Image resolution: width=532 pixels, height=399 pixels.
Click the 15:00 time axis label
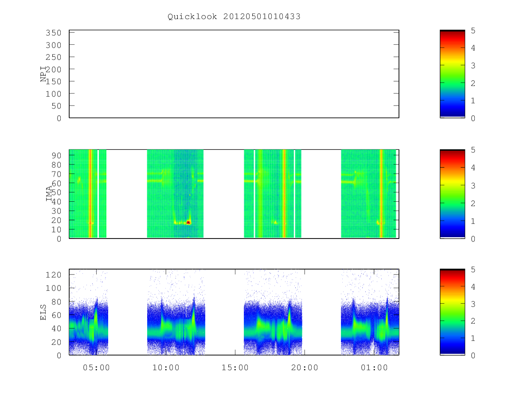[x=235, y=368]
